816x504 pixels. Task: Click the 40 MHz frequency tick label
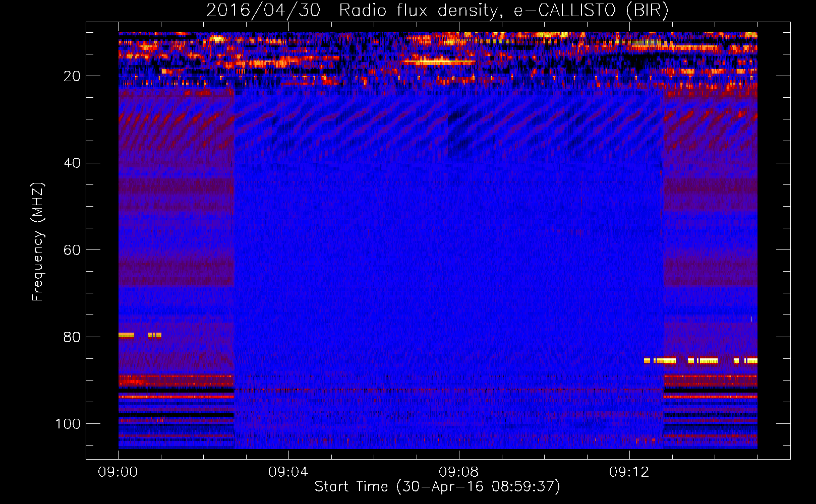point(73,163)
